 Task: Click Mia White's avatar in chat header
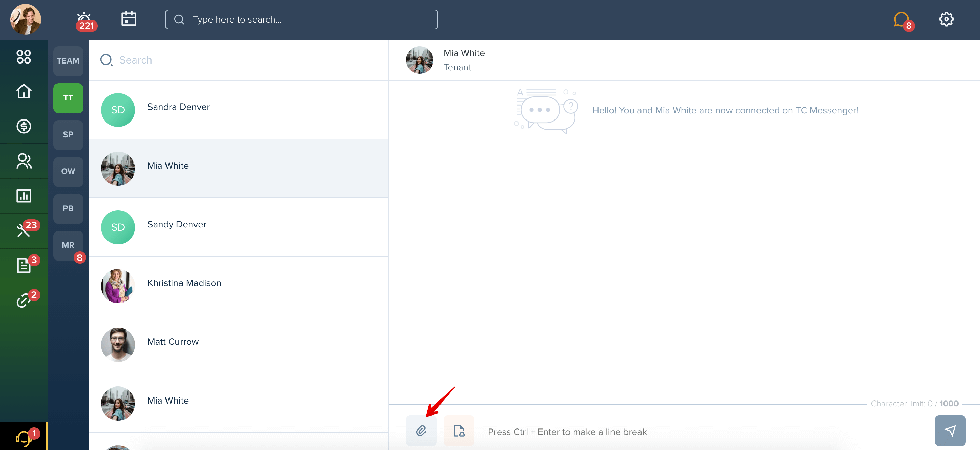[x=419, y=60]
